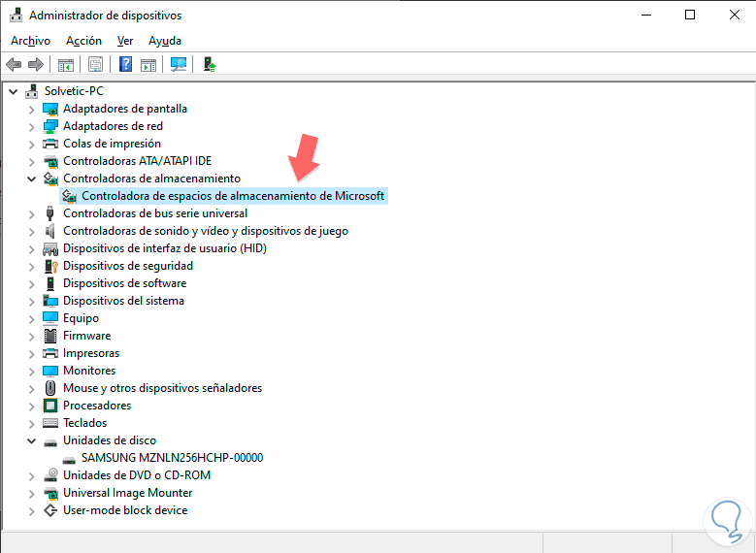Select Controladoras ATA/ATAPI IDE label
756x553 pixels.
point(138,161)
